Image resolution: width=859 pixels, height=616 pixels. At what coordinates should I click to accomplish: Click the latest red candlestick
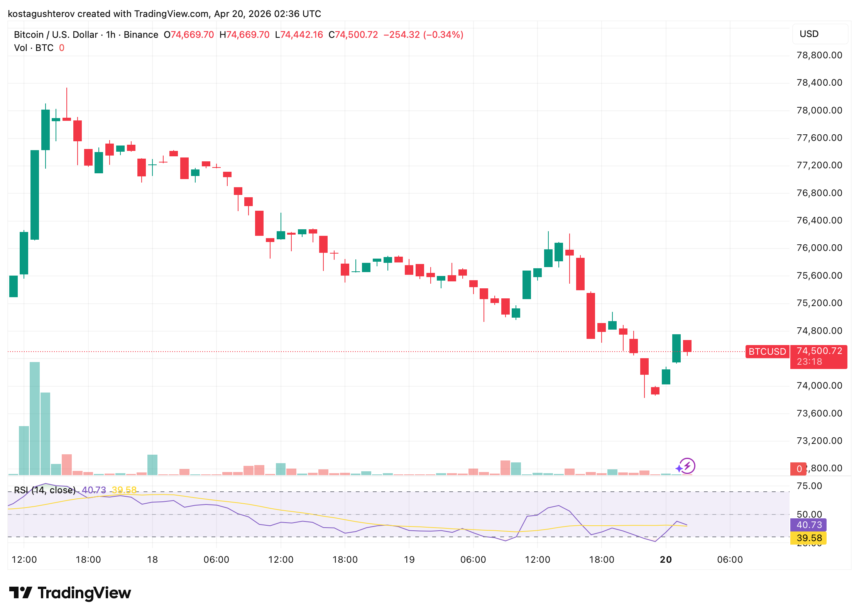tap(687, 346)
